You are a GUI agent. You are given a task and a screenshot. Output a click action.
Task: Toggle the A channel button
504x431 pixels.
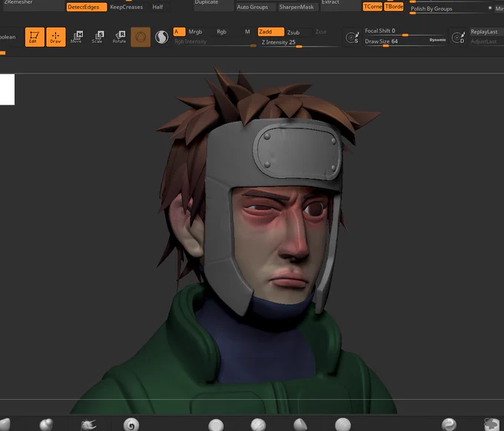179,31
